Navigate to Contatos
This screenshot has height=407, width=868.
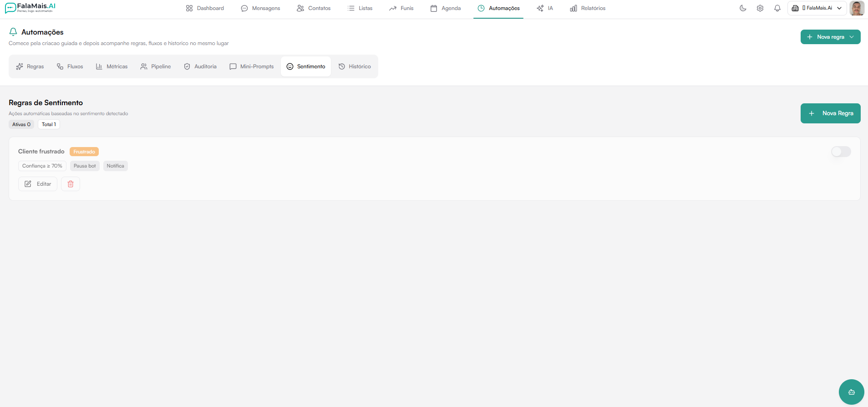[x=314, y=8]
